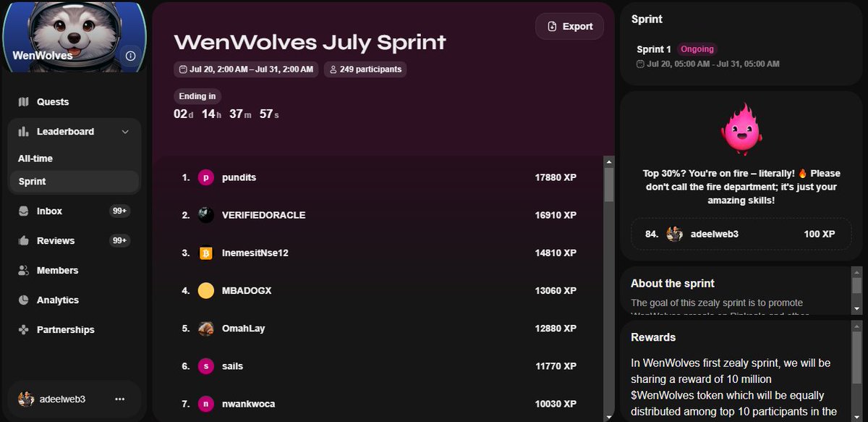The height and width of the screenshot is (422, 868).
Task: Select the Analytics clock-style icon
Action: pyautogui.click(x=25, y=300)
